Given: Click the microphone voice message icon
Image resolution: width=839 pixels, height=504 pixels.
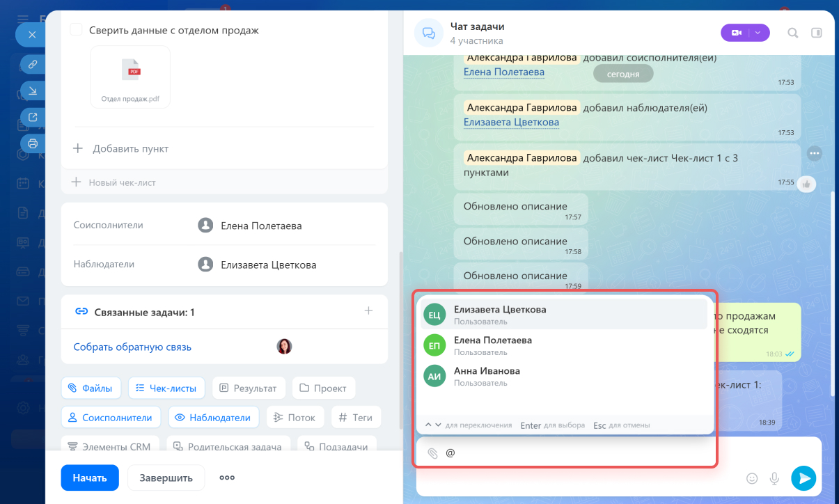Looking at the screenshot, I should pos(774,478).
